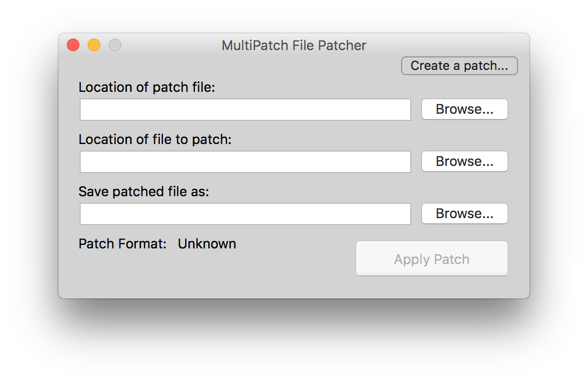The image size is (588, 382).
Task: Click the Create a patch... button
Action: point(459,66)
